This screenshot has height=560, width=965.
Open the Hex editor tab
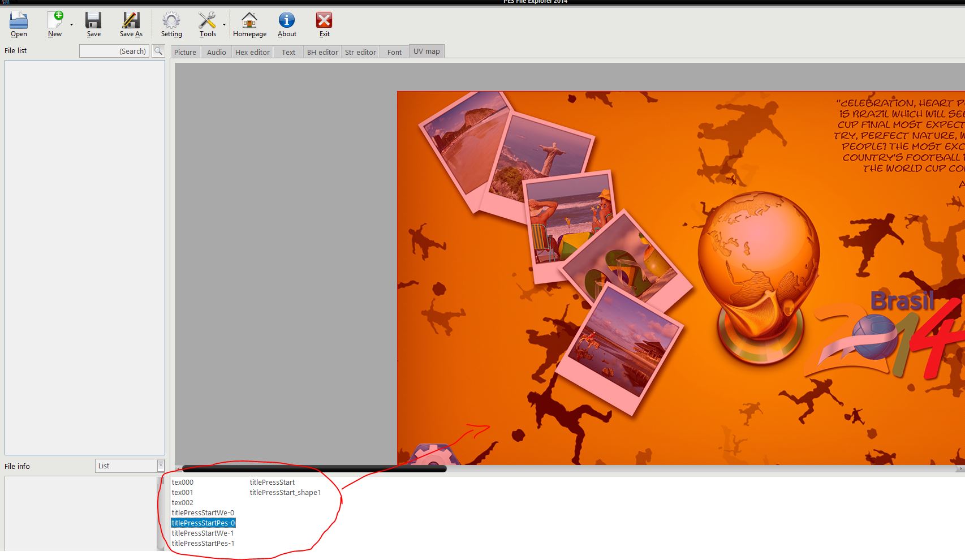click(x=252, y=52)
